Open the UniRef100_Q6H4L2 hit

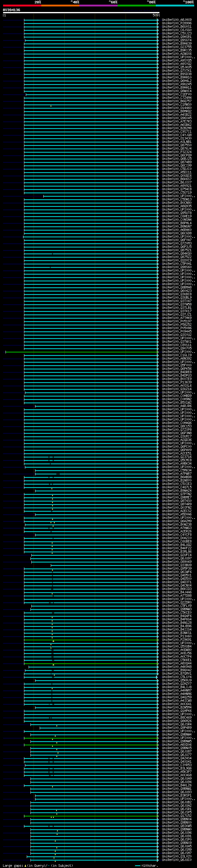(176, 81)
